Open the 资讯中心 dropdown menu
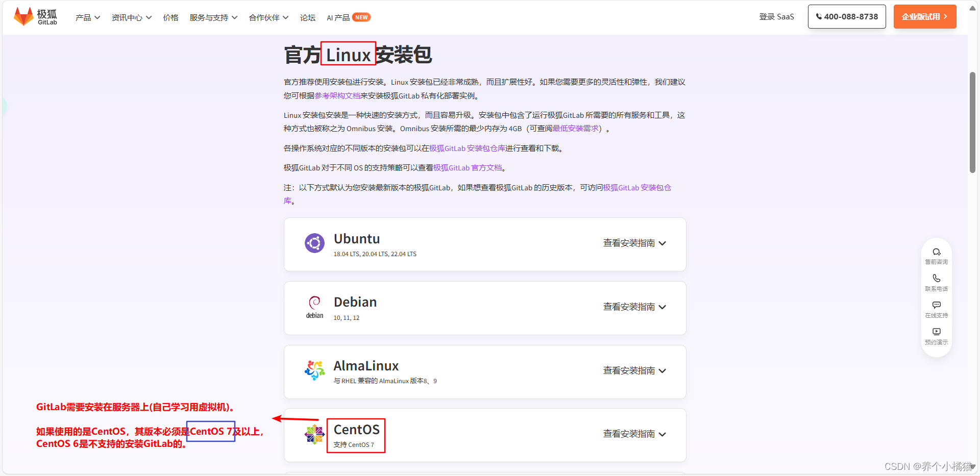This screenshot has height=476, width=980. click(x=132, y=17)
